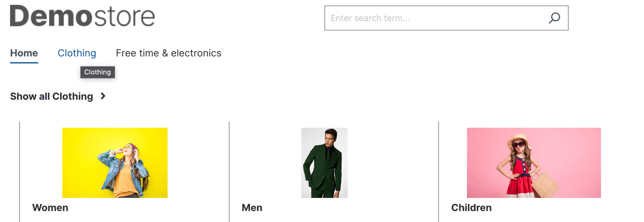Screen dimensions: 644x222
Task: Click the bold "Demo" part of logo
Action: (x=51, y=16)
